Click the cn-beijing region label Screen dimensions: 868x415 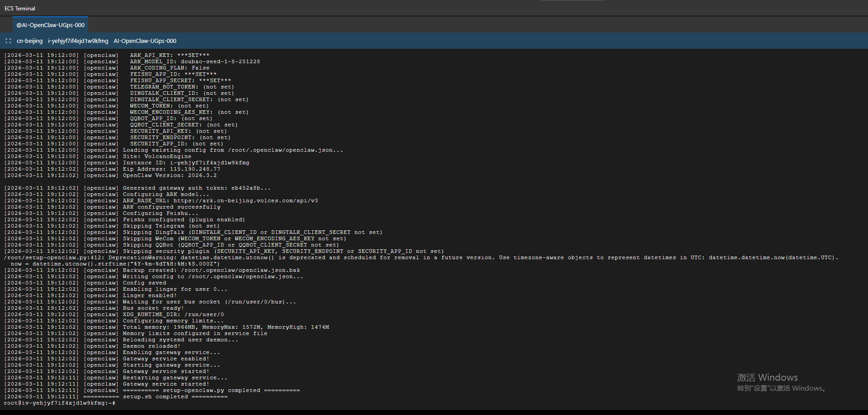30,41
